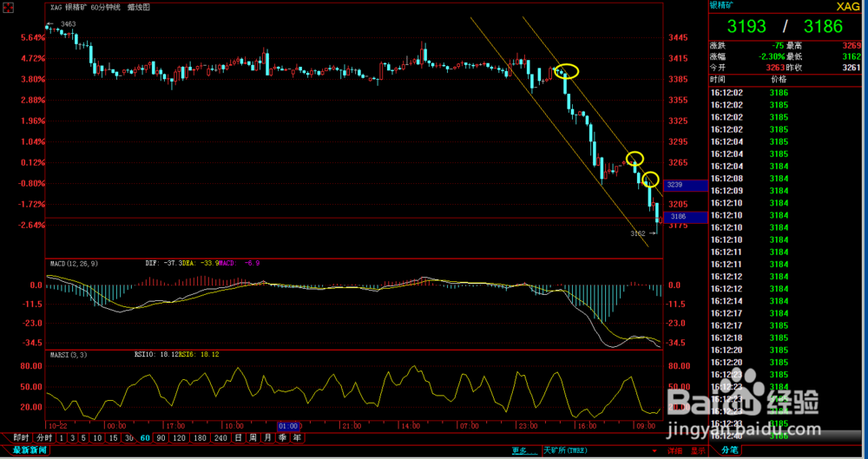This screenshot has width=868, height=459.
Task: Switch to the 周 weekly chart tab
Action: pyautogui.click(x=253, y=438)
